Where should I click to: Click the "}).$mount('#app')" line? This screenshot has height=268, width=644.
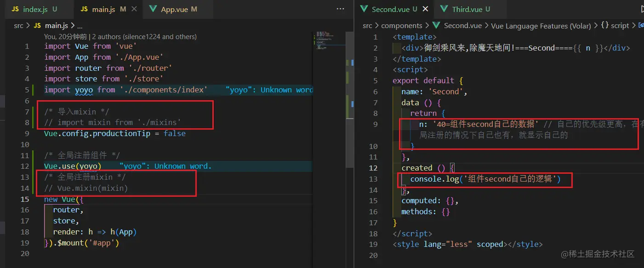[81, 243]
